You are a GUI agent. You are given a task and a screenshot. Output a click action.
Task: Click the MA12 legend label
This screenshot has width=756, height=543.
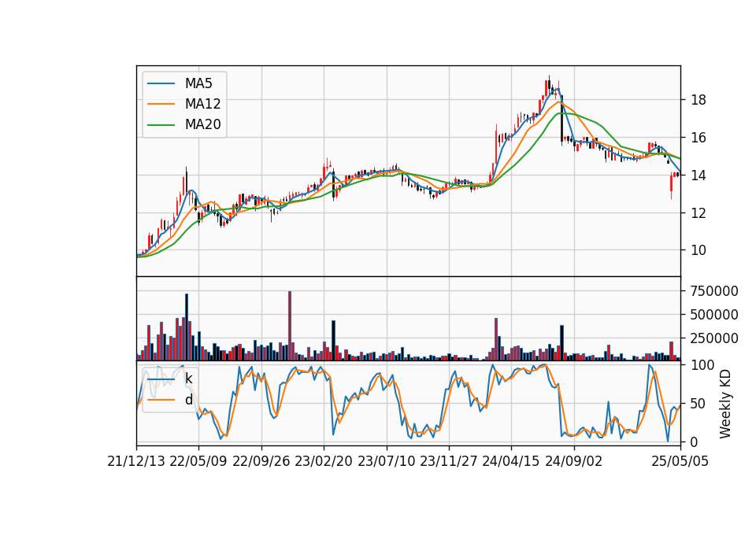(x=202, y=104)
